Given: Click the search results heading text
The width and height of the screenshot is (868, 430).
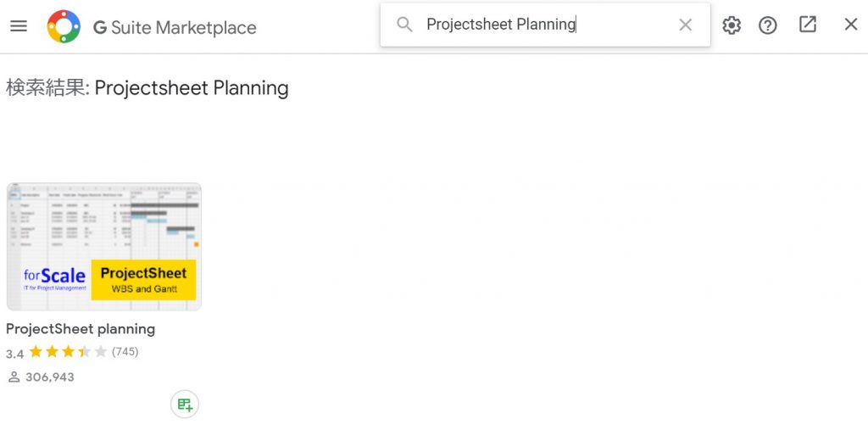Looking at the screenshot, I should point(147,89).
